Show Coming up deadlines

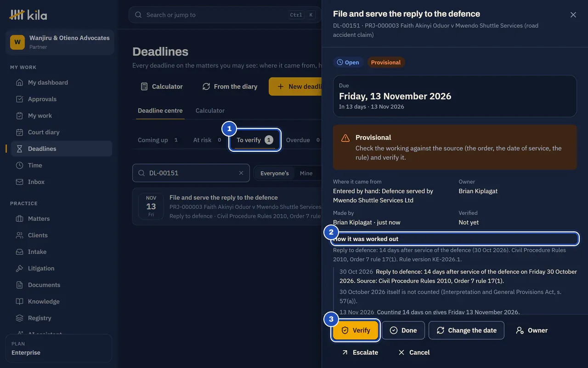tap(158, 140)
